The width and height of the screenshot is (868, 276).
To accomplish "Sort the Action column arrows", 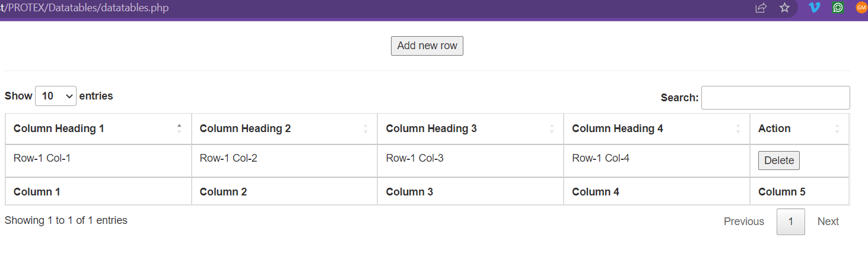I will coord(837,129).
